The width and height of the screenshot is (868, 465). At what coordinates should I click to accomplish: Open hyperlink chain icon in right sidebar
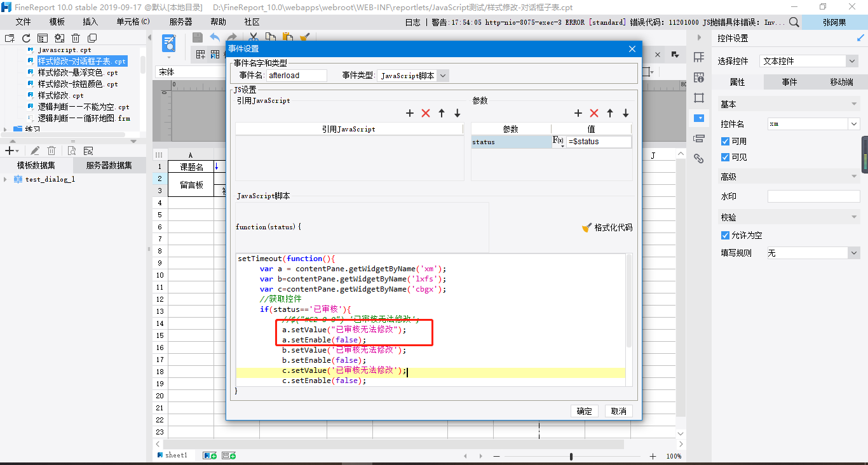[699, 158]
